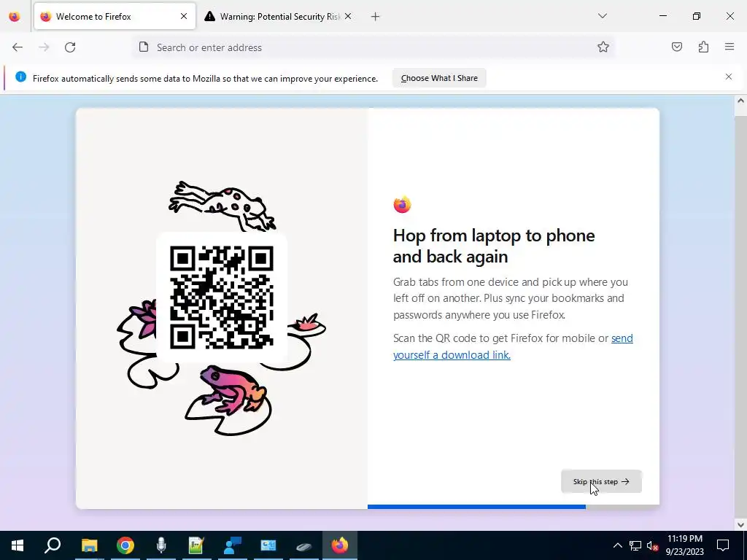Screen dimensions: 747x560
Task: Click the QR code image
Action: pos(222,297)
